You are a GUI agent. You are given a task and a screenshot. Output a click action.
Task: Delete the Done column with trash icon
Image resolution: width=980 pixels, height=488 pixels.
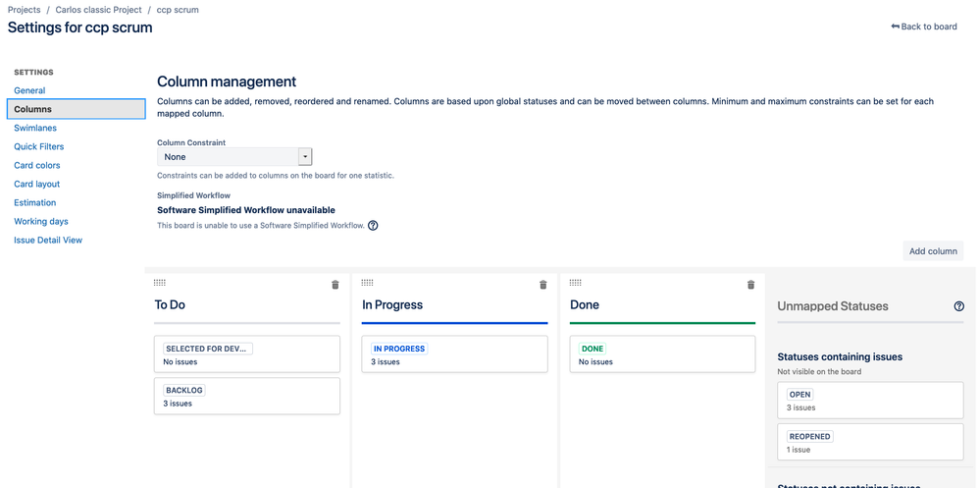tap(751, 285)
